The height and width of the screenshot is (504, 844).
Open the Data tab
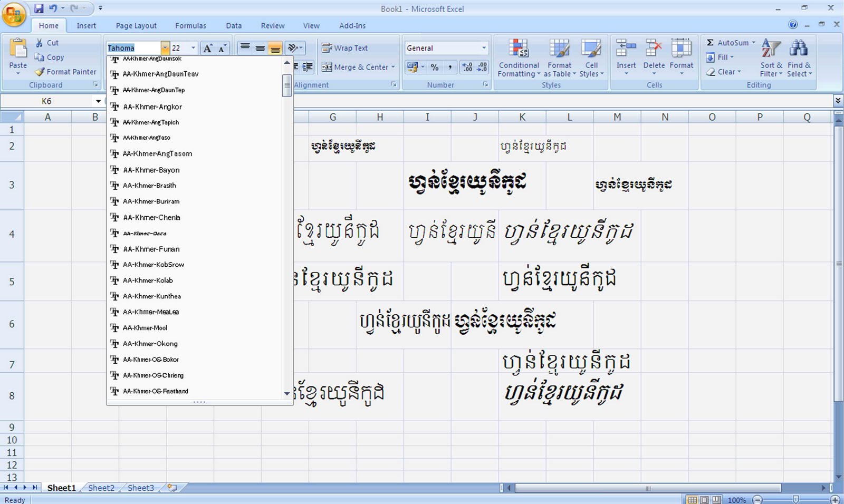tap(234, 25)
